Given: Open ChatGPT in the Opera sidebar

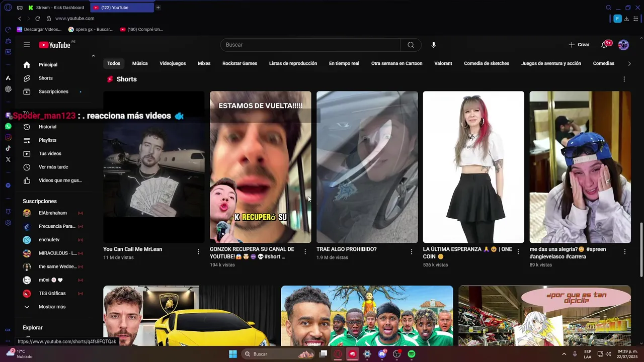Looking at the screenshot, I should coord(8,89).
